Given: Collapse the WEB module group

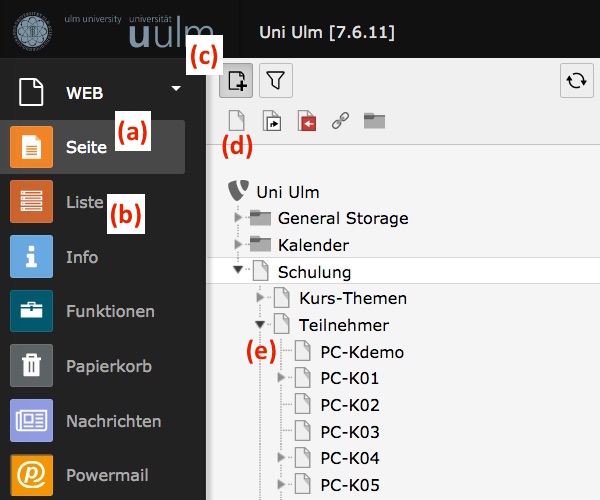Looking at the screenshot, I should click(x=176, y=89).
